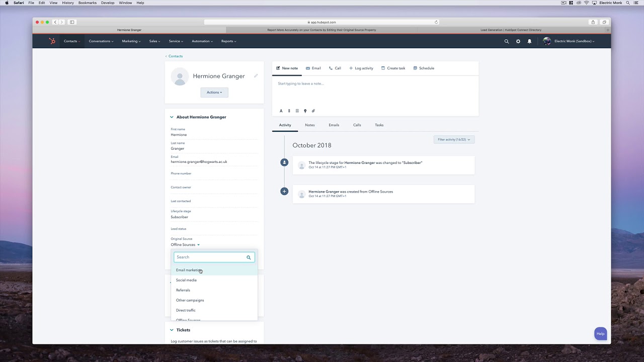Open Actions dropdown button
Screen dimensions: 644x362
point(214,93)
